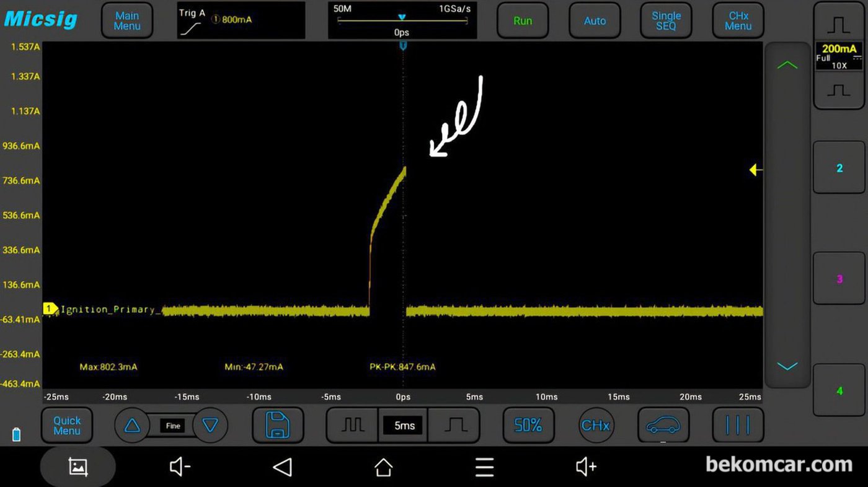Enable channel 4
The height and width of the screenshot is (487, 868).
tap(839, 390)
